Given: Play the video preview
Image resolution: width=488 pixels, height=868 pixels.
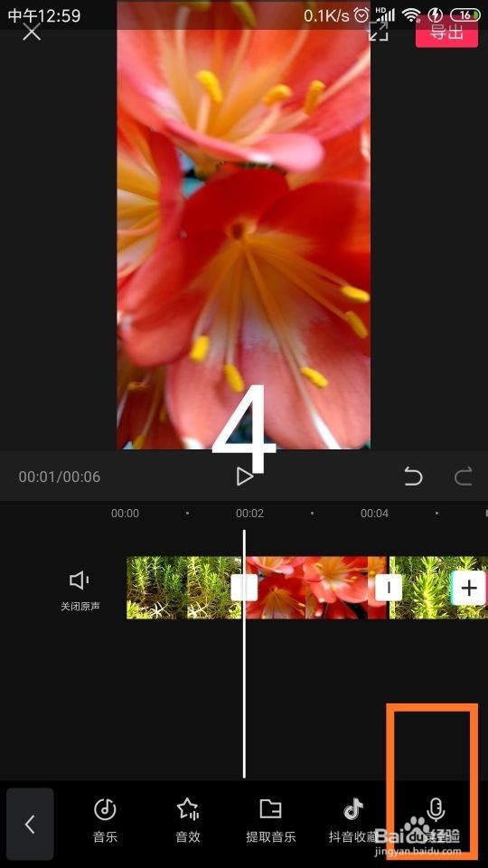Looking at the screenshot, I should pos(244,476).
